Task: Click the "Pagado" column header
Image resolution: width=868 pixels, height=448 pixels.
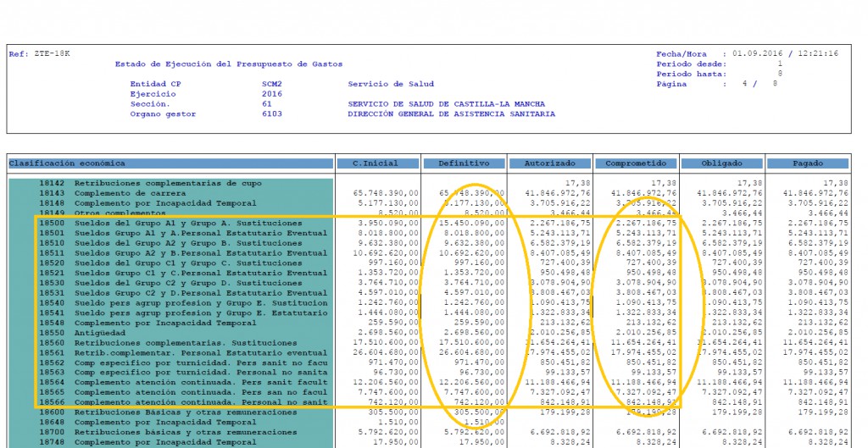Action: pyautogui.click(x=808, y=163)
